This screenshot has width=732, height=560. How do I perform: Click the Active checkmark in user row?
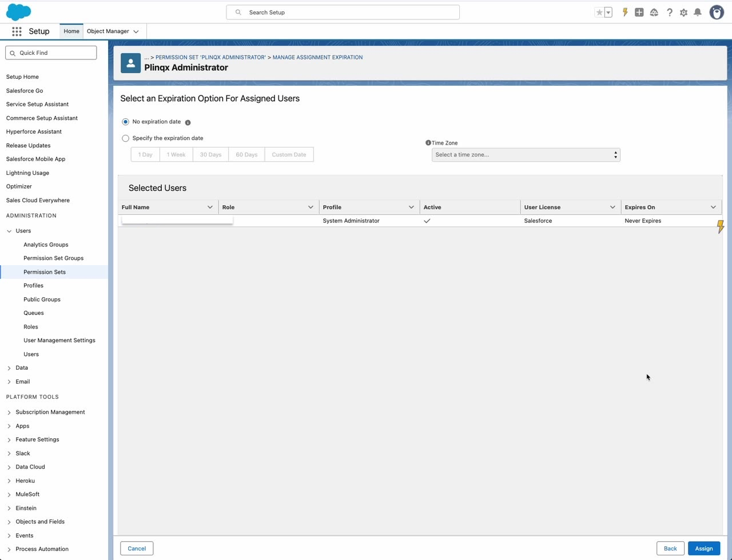point(427,221)
